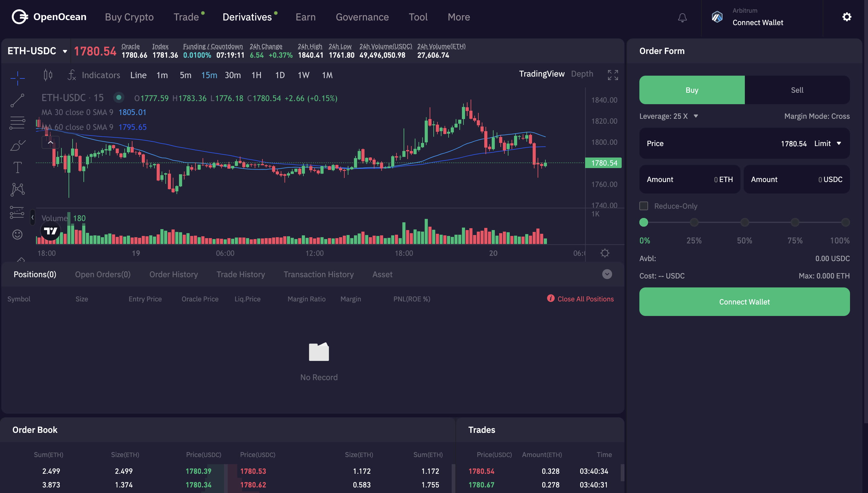Switch order form to Sell
This screenshot has height=493, width=868.
[x=797, y=90]
